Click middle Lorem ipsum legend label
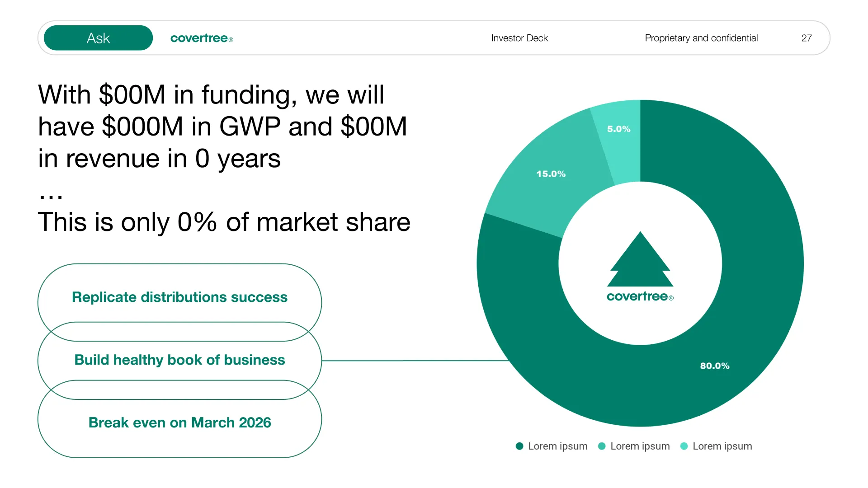868x488 pixels. pos(640,446)
